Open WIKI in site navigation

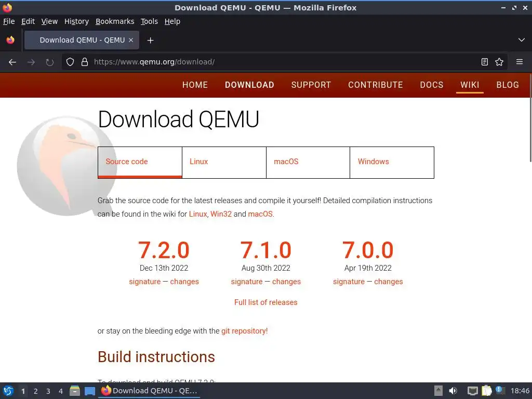click(x=470, y=85)
